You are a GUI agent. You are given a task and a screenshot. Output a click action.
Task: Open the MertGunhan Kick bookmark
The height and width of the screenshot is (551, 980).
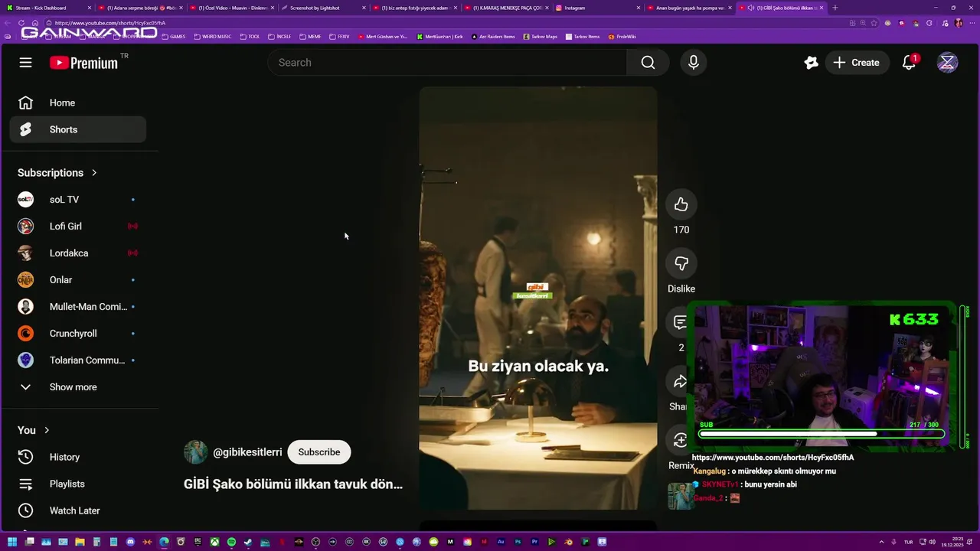click(440, 37)
